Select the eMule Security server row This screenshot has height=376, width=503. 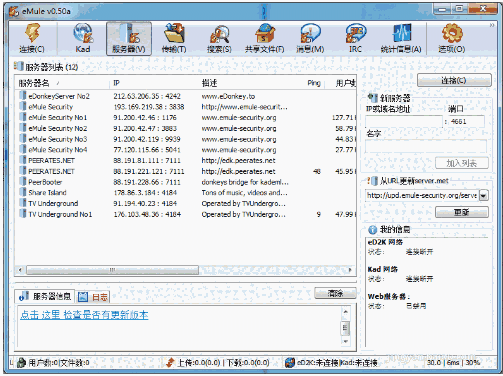point(185,107)
